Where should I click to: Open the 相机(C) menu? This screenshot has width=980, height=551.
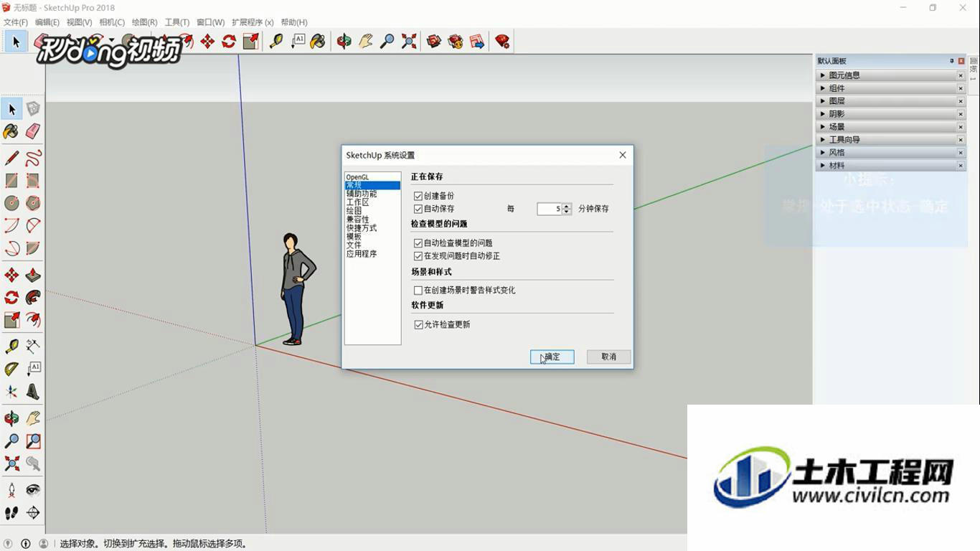click(x=111, y=22)
